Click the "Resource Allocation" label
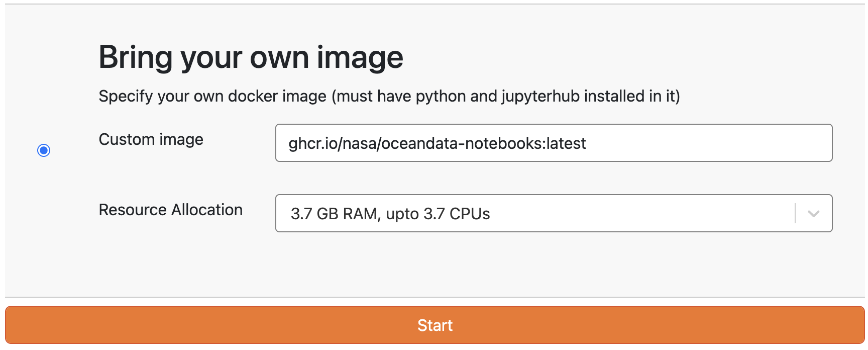The image size is (868, 350). click(170, 210)
